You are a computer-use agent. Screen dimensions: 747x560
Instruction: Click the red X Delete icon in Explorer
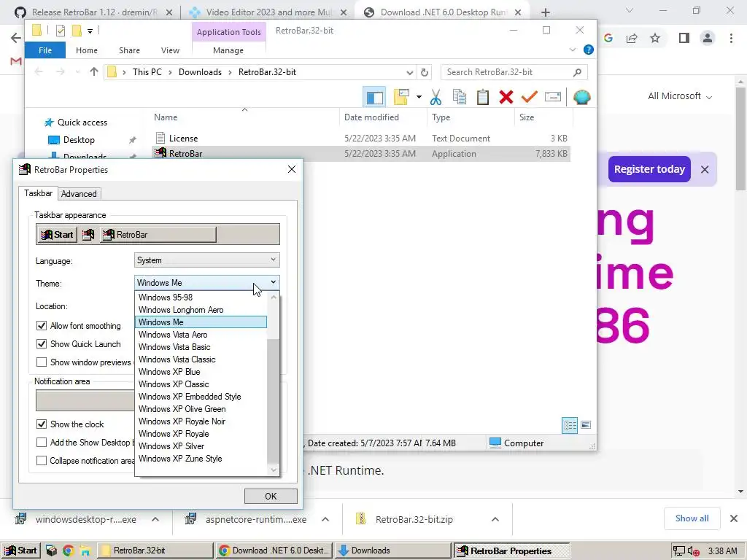tap(506, 97)
